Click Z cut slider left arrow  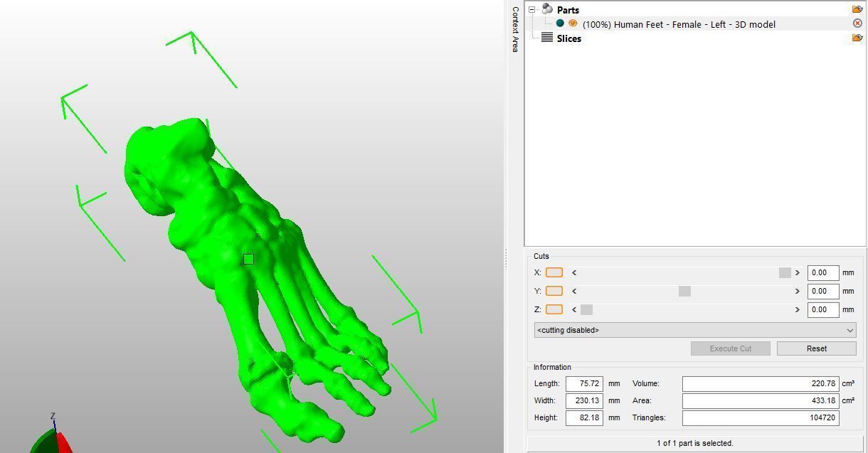(574, 309)
